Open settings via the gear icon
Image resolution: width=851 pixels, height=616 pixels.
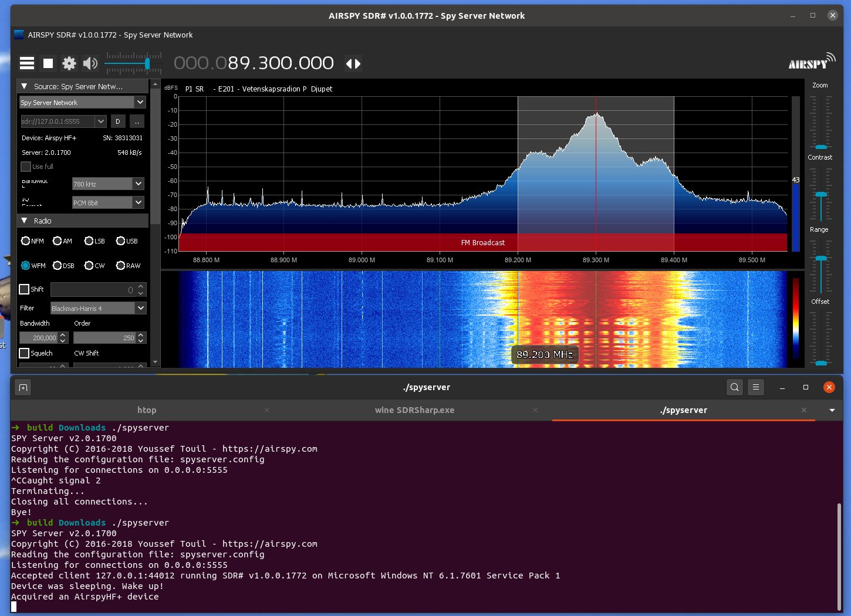(x=69, y=63)
